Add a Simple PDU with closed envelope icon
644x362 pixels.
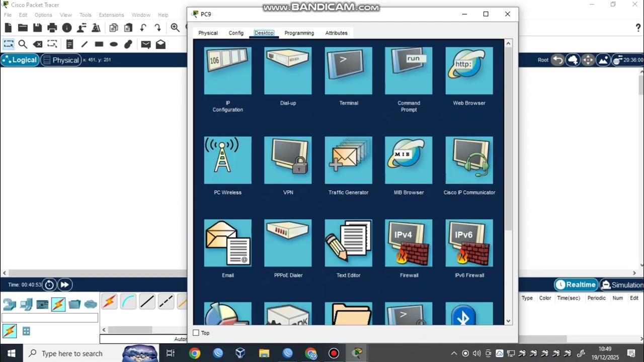click(146, 44)
